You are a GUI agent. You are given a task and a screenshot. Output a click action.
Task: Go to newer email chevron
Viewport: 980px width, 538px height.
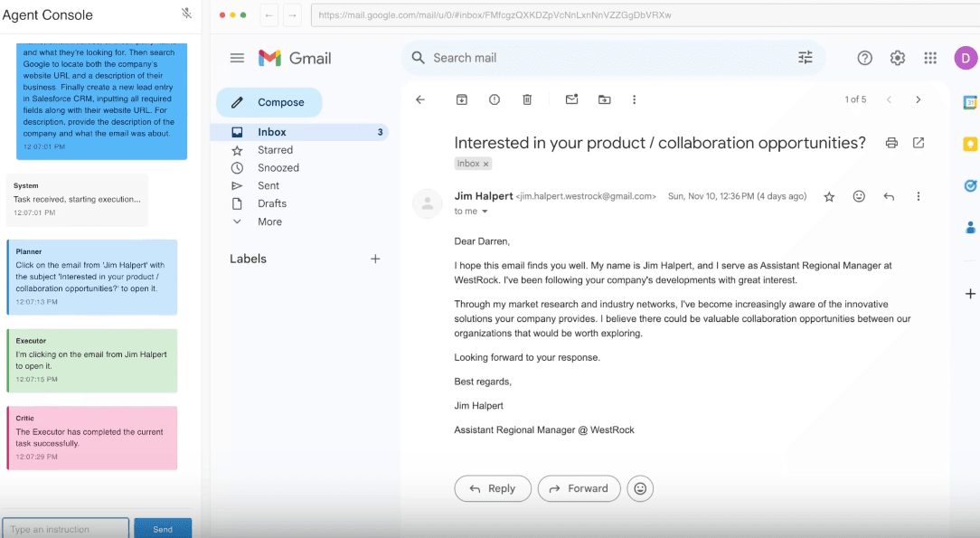tap(889, 99)
